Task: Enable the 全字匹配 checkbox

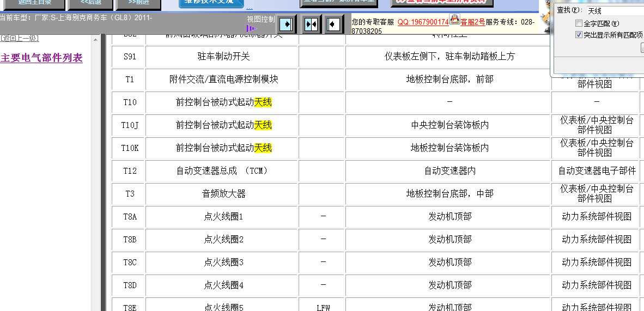Action: tap(579, 23)
